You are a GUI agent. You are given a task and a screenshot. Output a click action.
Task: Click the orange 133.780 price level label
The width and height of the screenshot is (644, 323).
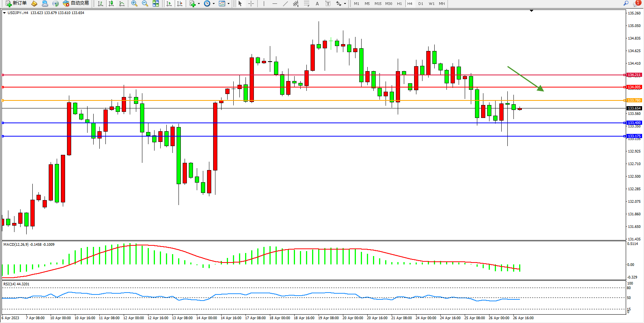[634, 100]
